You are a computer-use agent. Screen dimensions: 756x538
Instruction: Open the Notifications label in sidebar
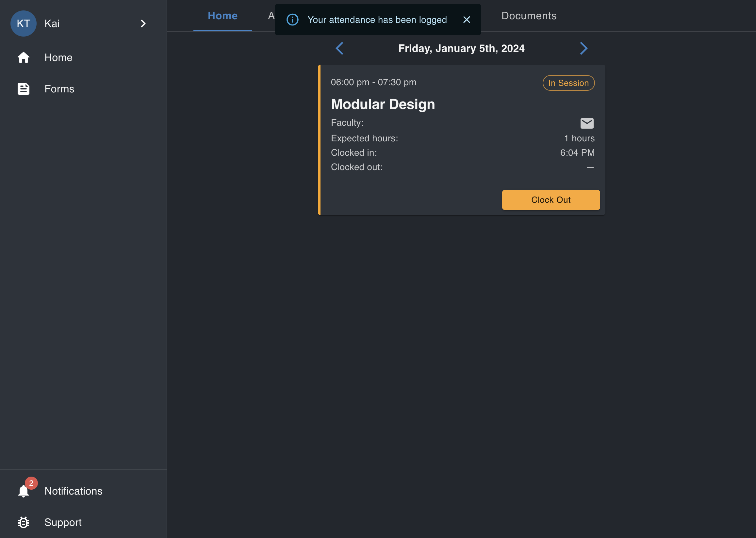[74, 491]
